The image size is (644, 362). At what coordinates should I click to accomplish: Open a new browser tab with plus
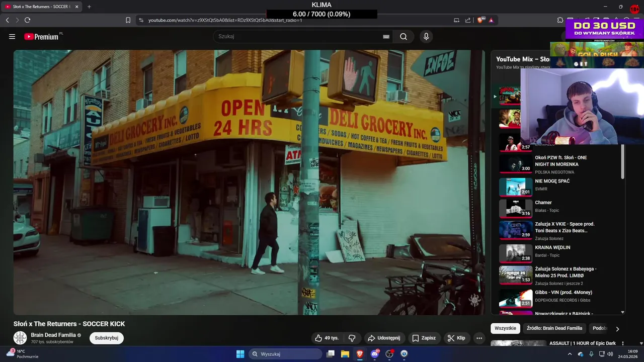89,7
